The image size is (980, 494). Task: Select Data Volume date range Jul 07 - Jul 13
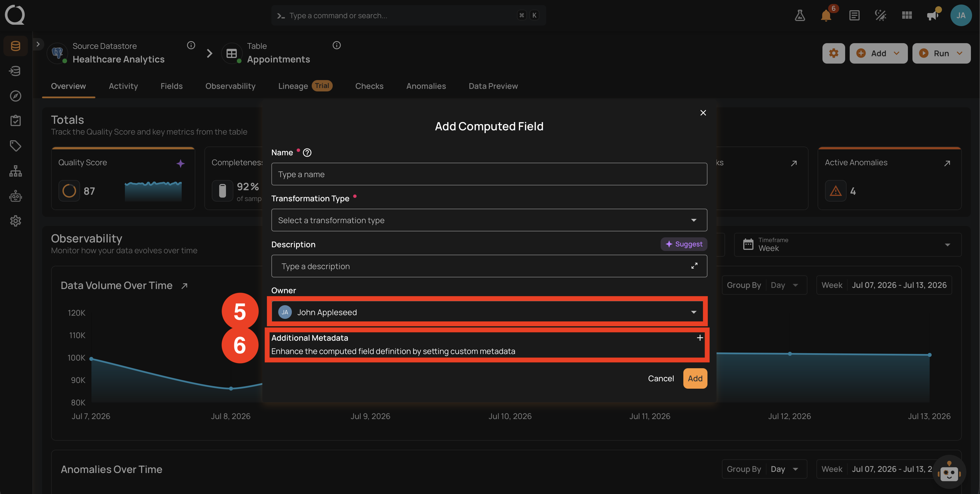pos(884,285)
